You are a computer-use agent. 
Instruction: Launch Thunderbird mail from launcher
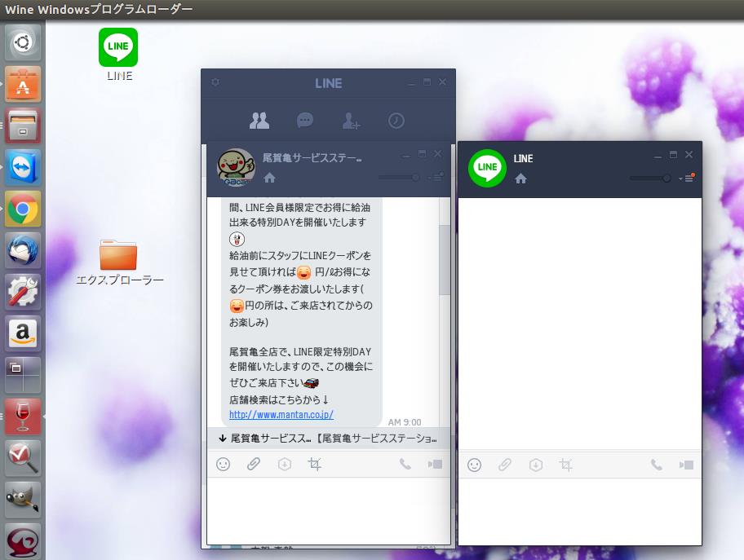[x=23, y=250]
